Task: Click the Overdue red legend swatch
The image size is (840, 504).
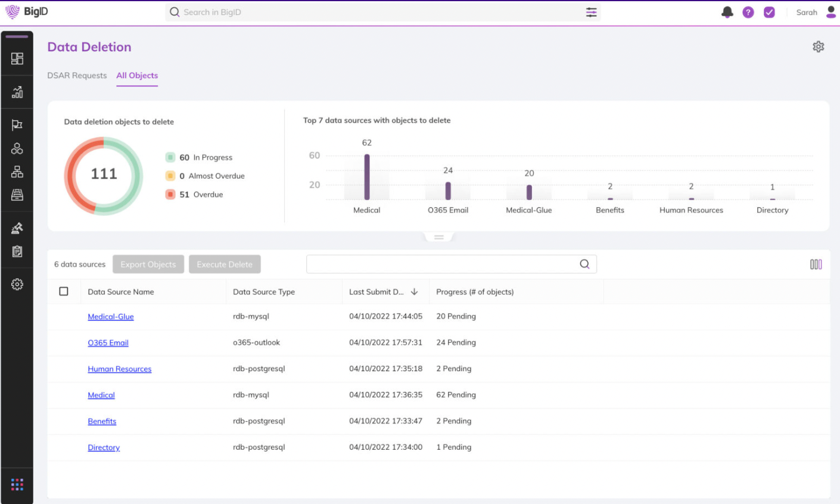Action: point(170,194)
